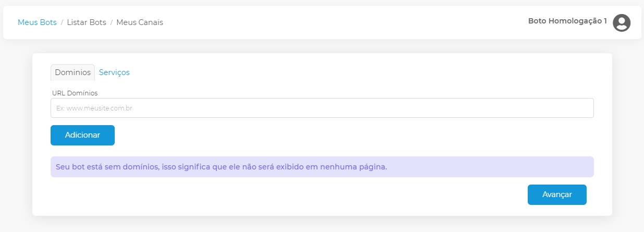This screenshot has height=232, width=644.
Task: Go to the Meus Bots breadcrumb link
Action: click(37, 22)
